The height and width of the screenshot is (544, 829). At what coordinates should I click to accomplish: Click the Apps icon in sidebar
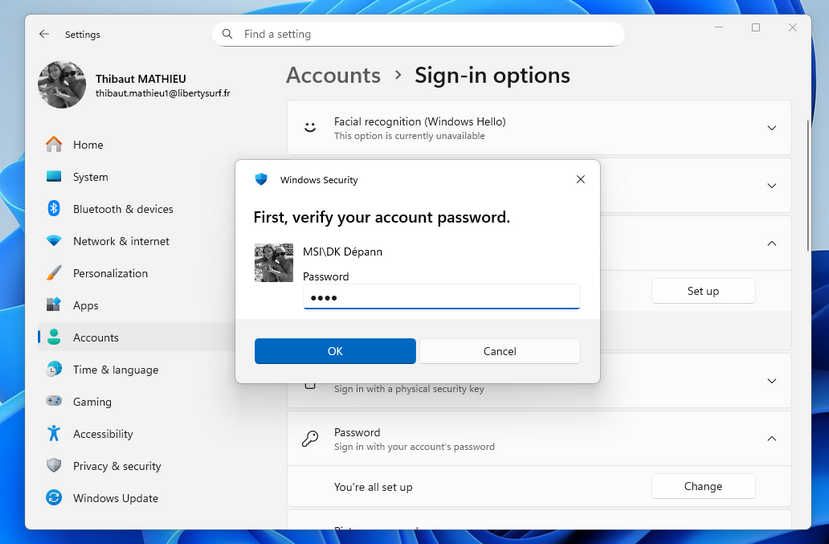[53, 305]
